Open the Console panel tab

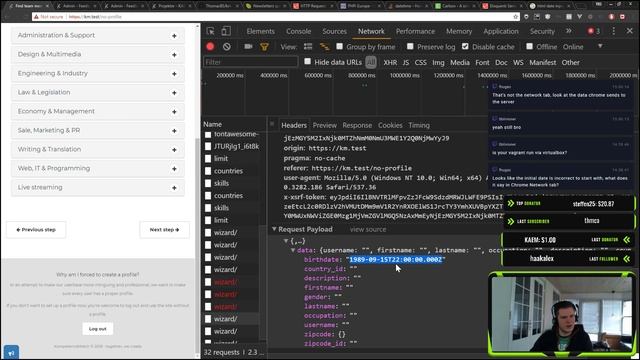click(x=298, y=31)
